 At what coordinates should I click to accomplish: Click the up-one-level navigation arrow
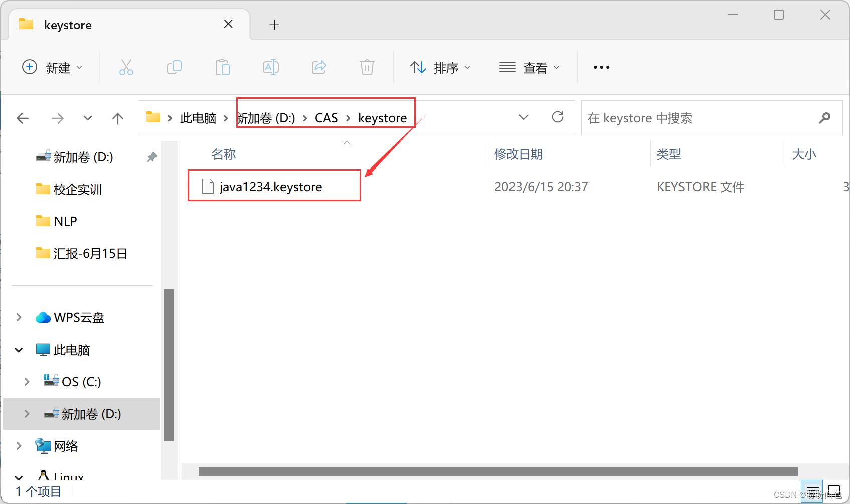(x=117, y=118)
